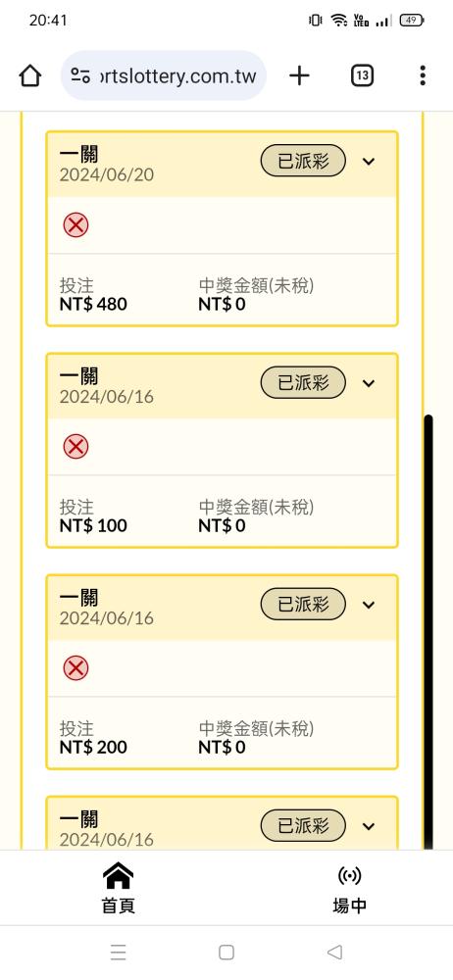Image resolution: width=453 pixels, height=980 pixels.
Task: Go to 首頁 home tab
Action: click(119, 888)
